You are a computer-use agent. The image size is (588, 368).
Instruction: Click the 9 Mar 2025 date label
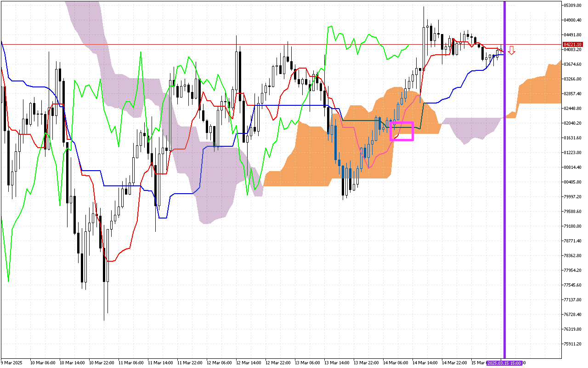pos(11,363)
